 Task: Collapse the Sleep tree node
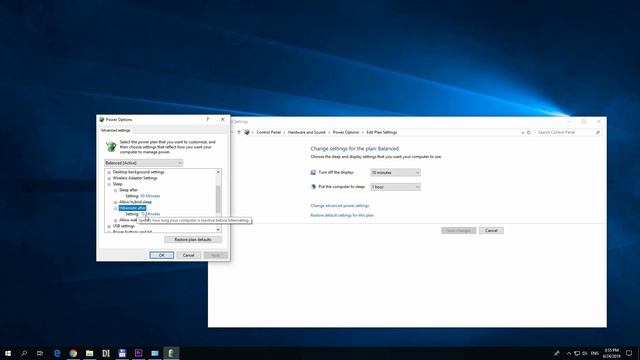tap(109, 184)
